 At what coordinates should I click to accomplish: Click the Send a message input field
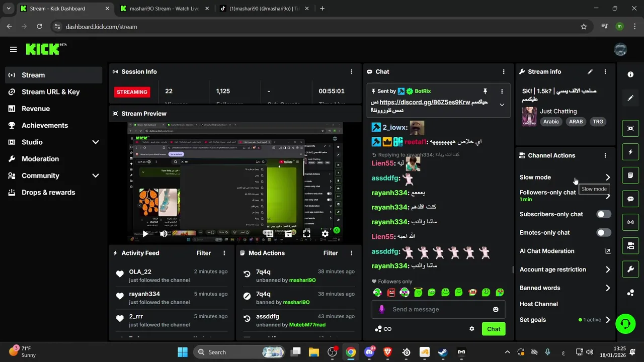tap(438, 309)
